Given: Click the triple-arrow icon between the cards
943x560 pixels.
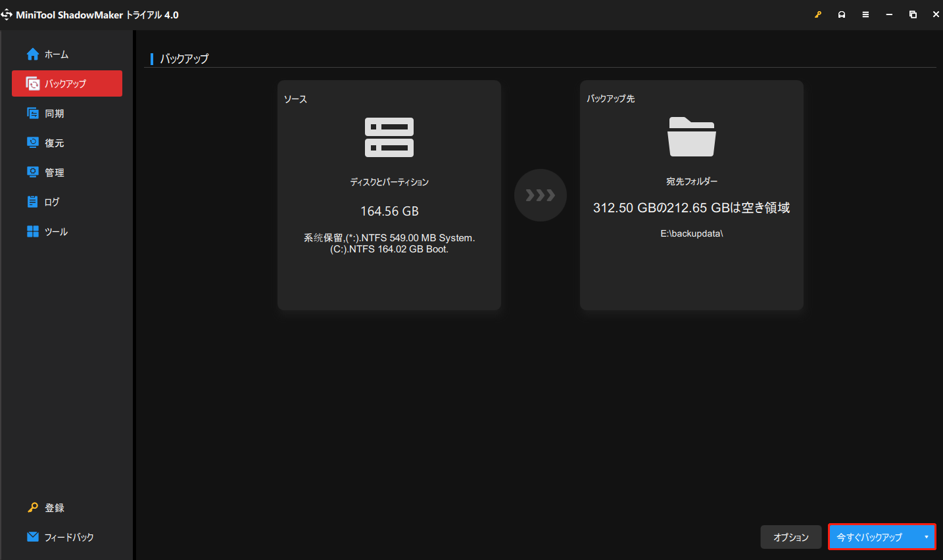Looking at the screenshot, I should click(x=540, y=195).
